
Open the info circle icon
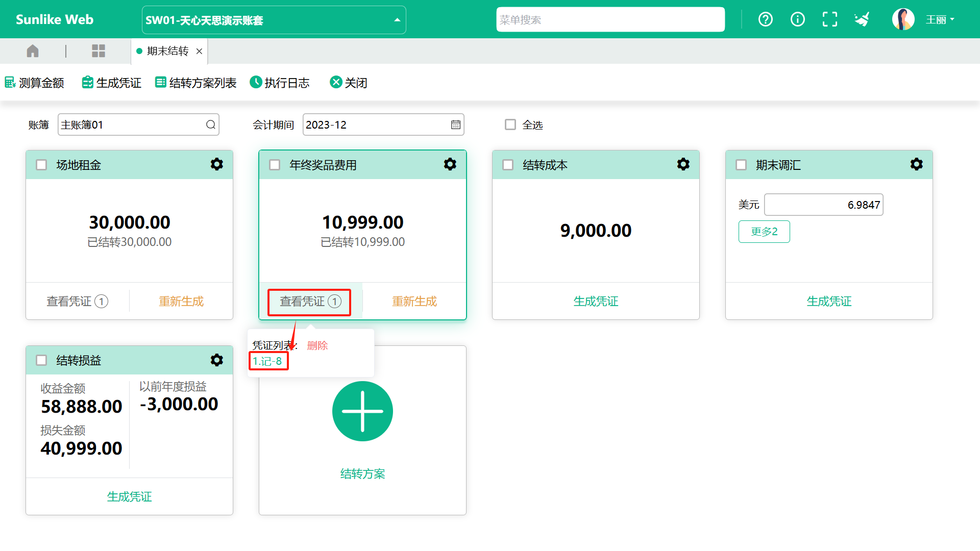click(x=798, y=19)
